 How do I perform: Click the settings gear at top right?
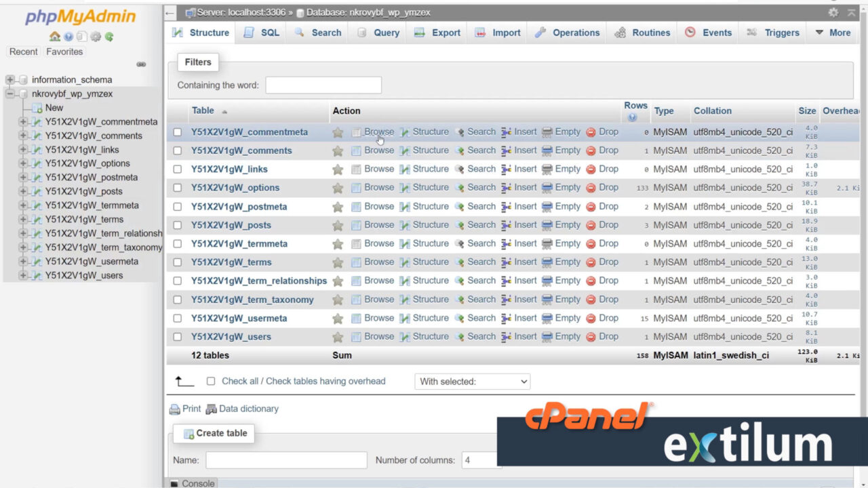tap(833, 12)
